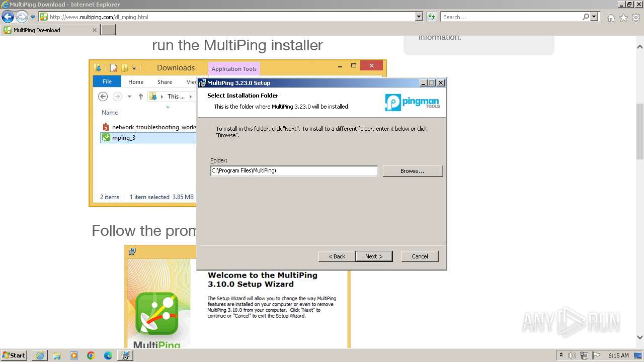Screen dimensions: 644x362
Task: Click 'This ...' breadcrumb in explorer image
Action: click(176, 97)
